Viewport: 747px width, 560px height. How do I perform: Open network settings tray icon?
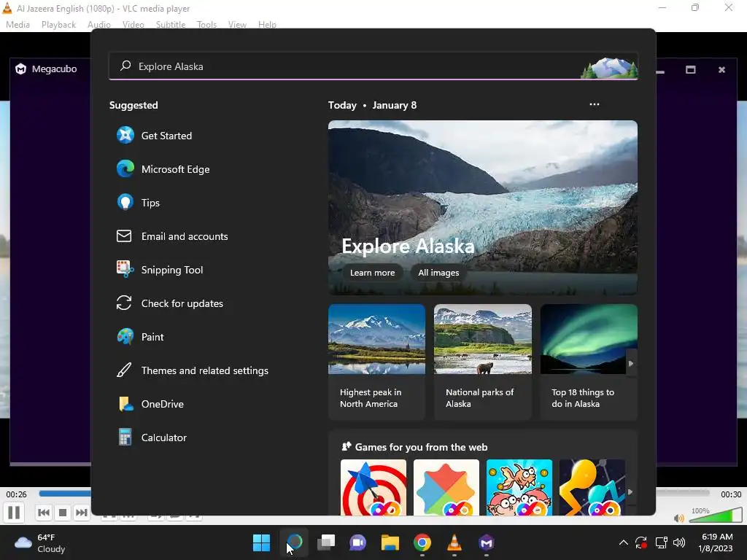(661, 542)
